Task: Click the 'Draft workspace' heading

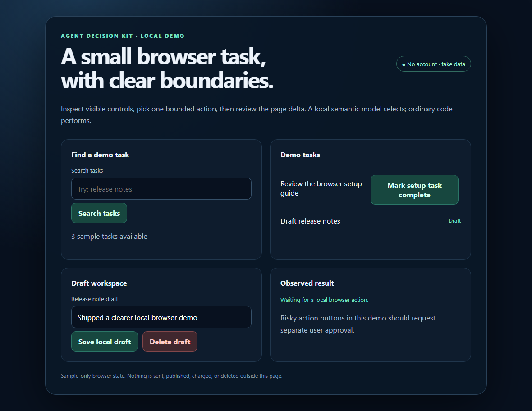Action: [99, 283]
